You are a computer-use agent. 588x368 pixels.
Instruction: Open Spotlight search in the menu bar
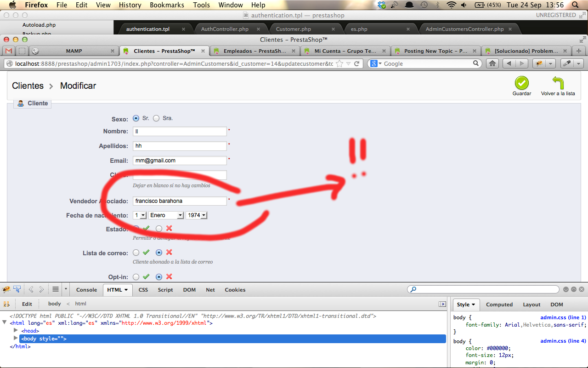click(x=576, y=5)
